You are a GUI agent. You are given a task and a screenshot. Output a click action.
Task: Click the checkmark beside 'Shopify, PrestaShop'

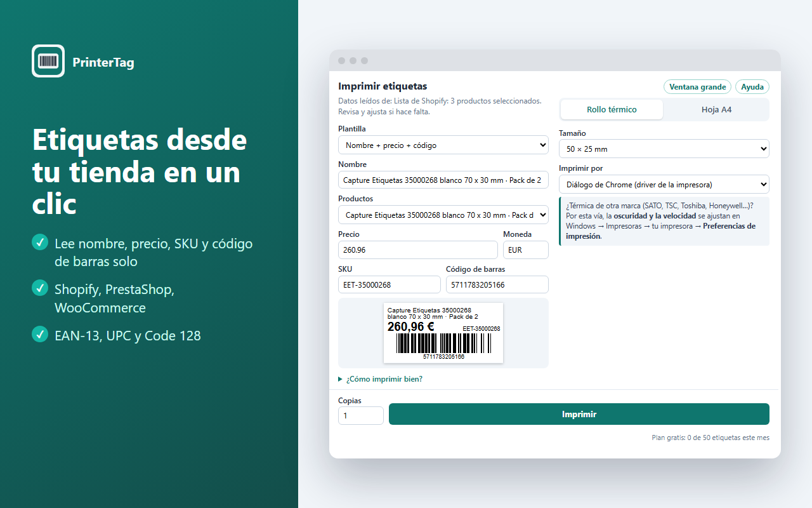(40, 288)
